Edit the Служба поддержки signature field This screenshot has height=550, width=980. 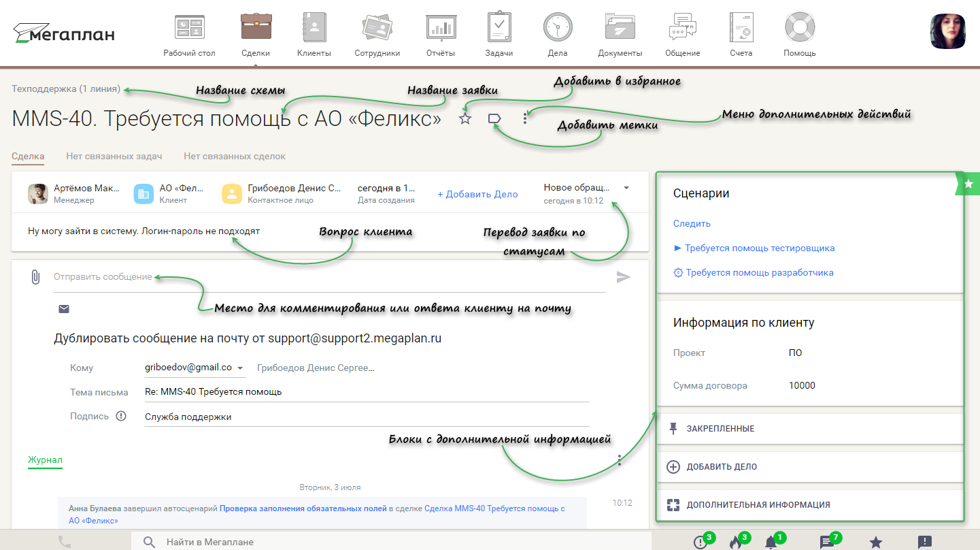click(367, 417)
